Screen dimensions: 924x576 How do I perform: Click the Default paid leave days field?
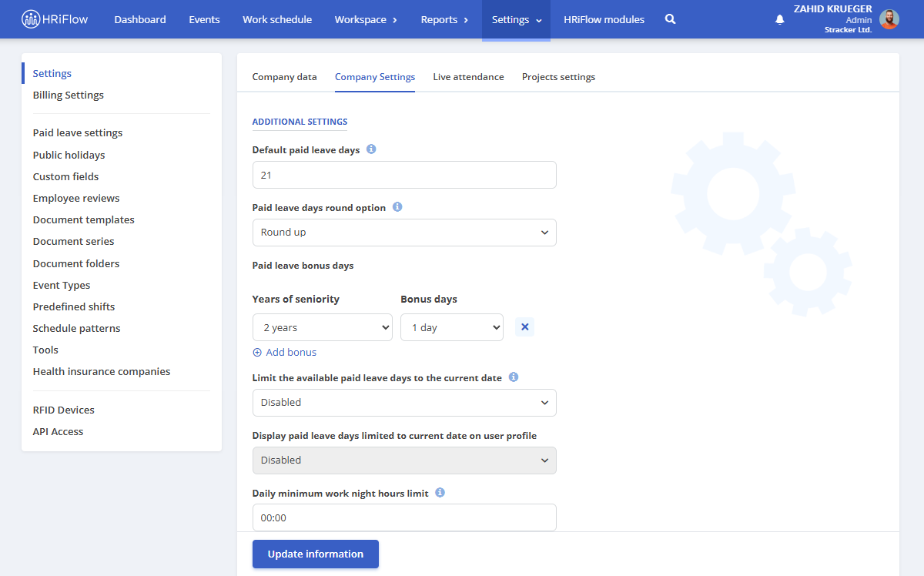(404, 175)
